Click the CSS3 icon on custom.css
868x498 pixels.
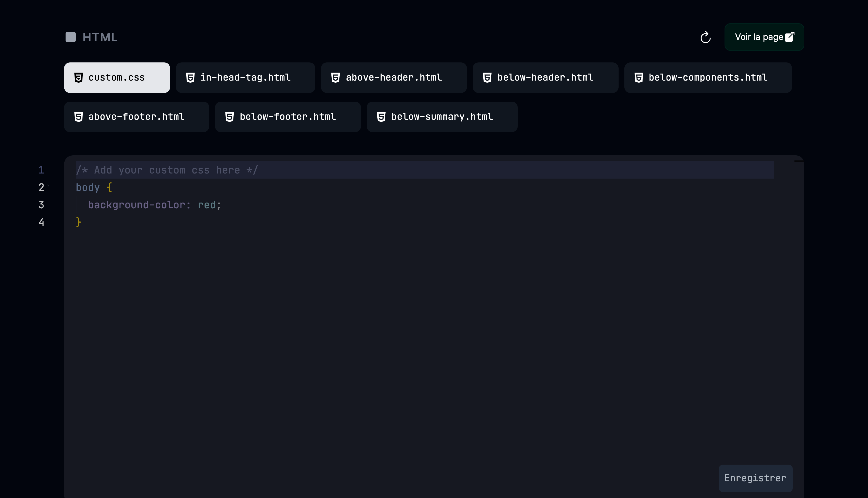coord(79,78)
